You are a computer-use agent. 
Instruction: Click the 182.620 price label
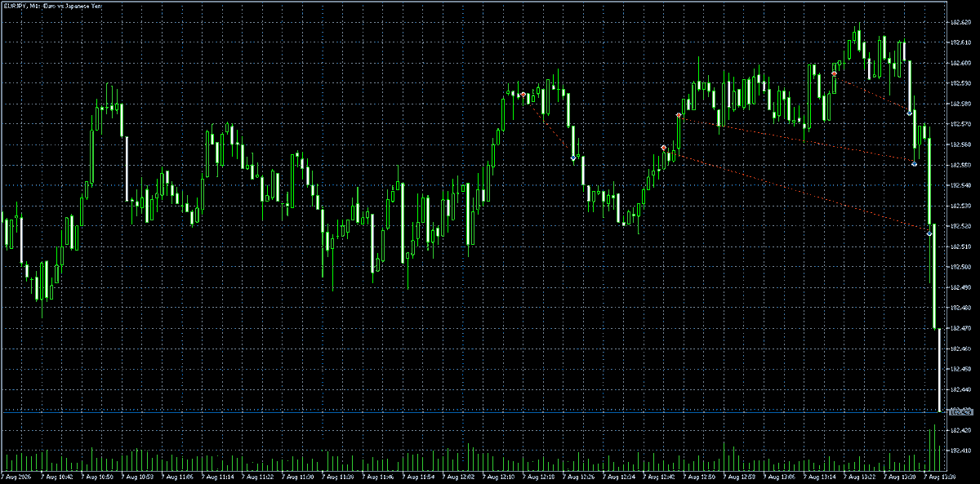click(960, 22)
